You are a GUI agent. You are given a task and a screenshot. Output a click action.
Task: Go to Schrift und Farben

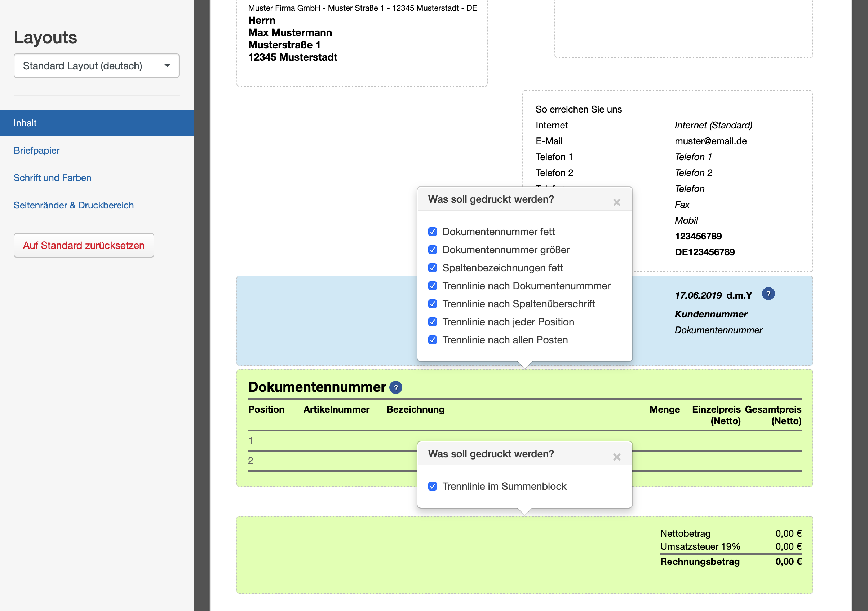click(x=53, y=178)
